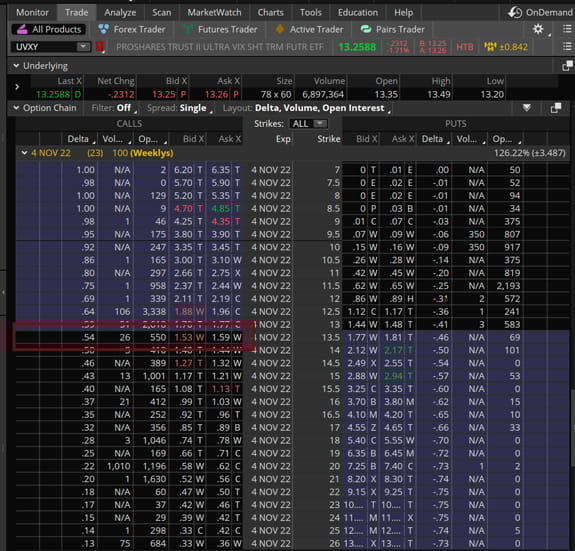This screenshot has width=575, height=551.
Task: Open the OnDemand clock icon
Action: [x=515, y=12]
